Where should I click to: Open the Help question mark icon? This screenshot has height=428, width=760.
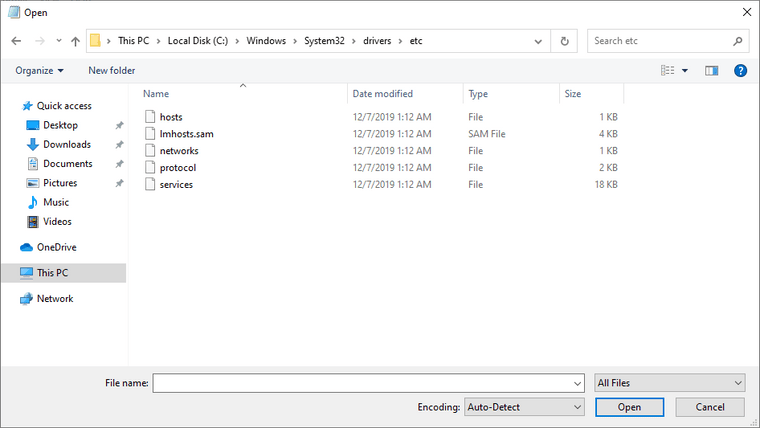(x=740, y=71)
